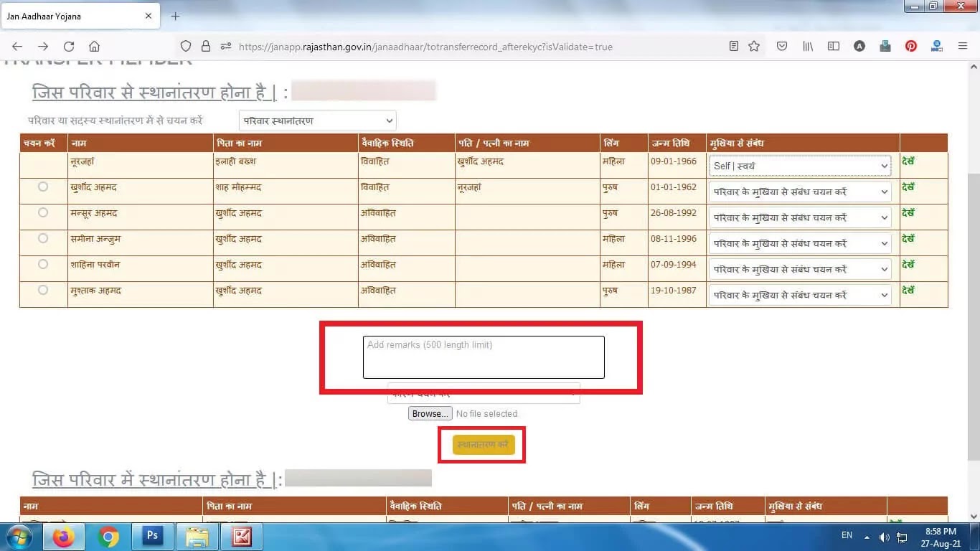Click देखें link for मन्सूर अहमद row
Screen dimensions: 980x551
(908, 213)
